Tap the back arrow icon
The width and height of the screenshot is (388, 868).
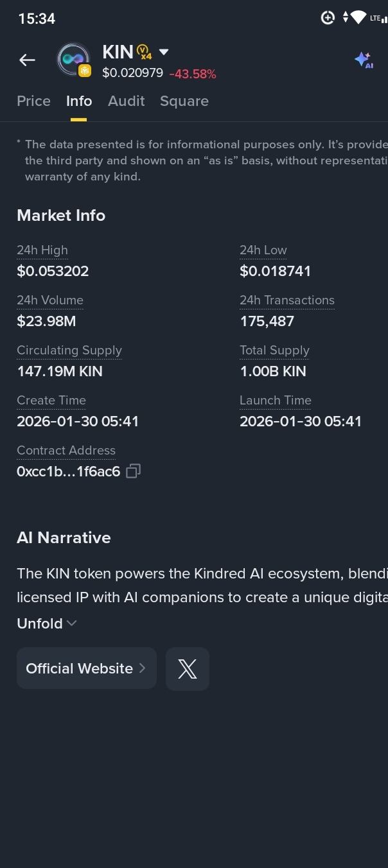(x=27, y=60)
